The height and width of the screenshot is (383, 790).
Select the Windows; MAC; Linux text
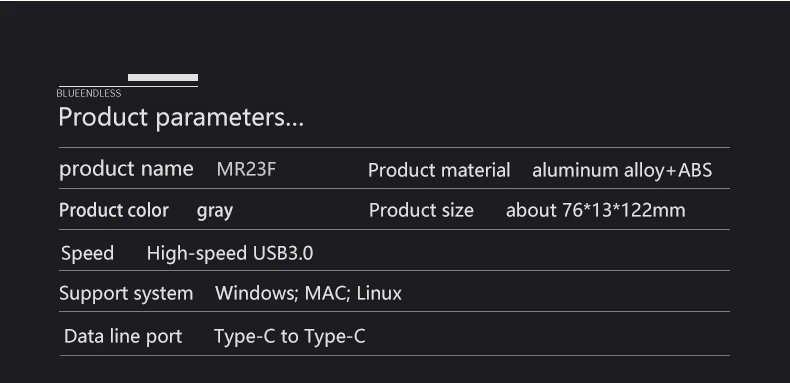click(x=308, y=293)
